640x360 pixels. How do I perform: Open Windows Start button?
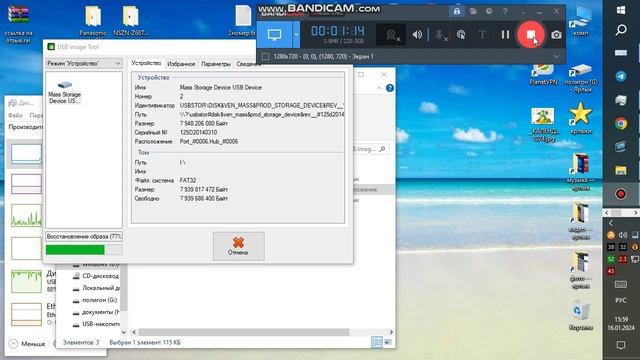[621, 10]
